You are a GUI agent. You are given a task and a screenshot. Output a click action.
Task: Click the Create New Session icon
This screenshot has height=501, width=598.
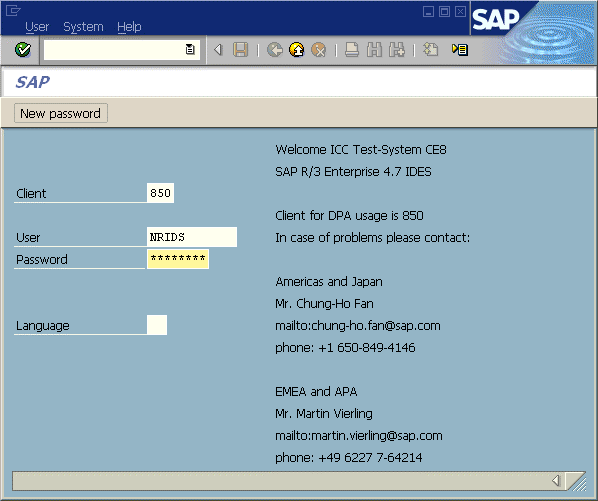431,50
